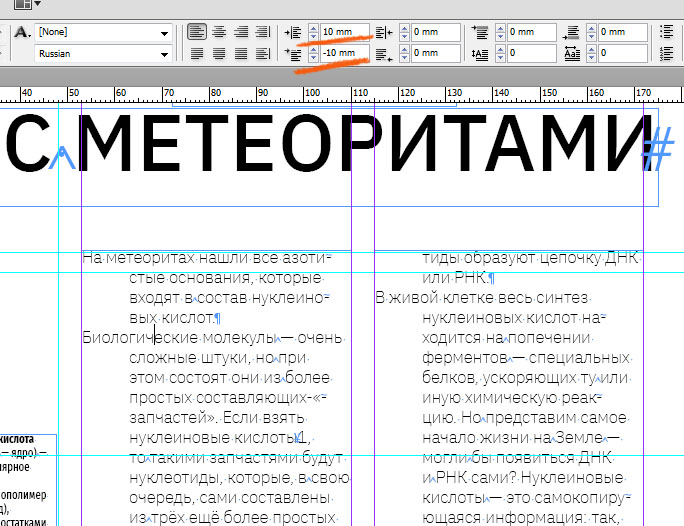
Task: Toggle Justify with last line centered
Action: [219, 54]
